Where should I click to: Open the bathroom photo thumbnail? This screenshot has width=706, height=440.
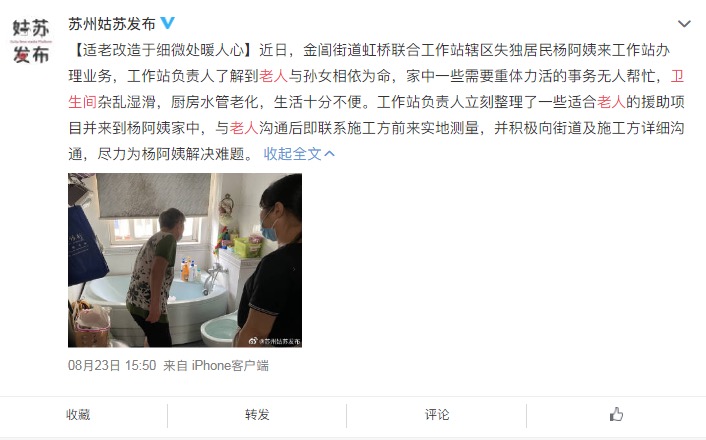click(x=185, y=260)
